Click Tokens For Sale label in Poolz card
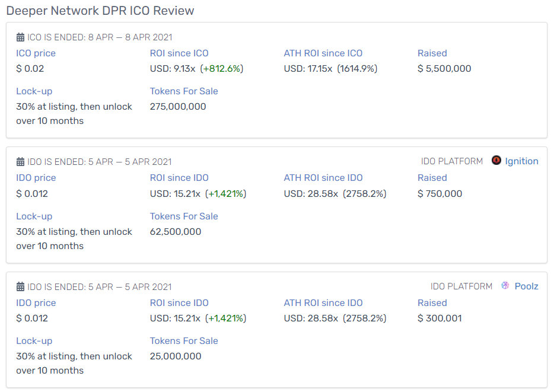Image resolution: width=554 pixels, height=392 pixels. pyautogui.click(x=184, y=341)
